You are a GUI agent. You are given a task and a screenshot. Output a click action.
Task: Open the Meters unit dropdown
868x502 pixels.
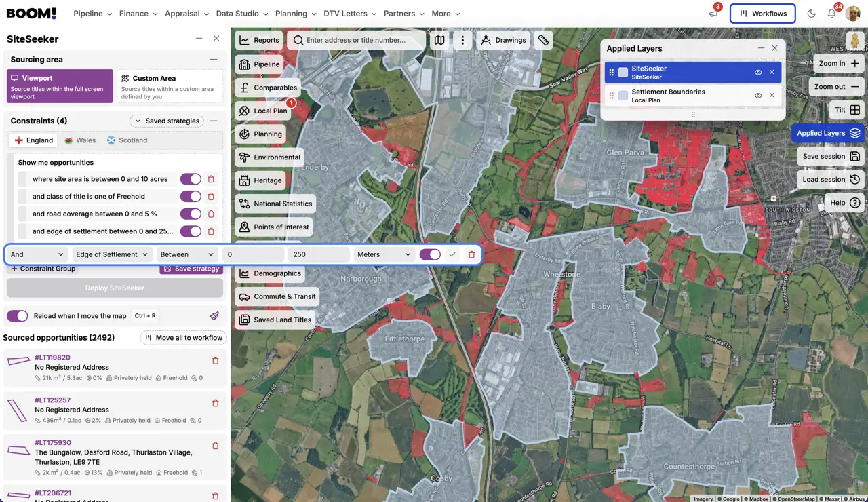[384, 254]
